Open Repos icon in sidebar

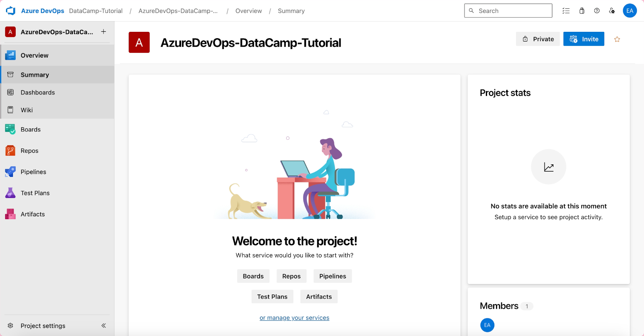coord(10,151)
